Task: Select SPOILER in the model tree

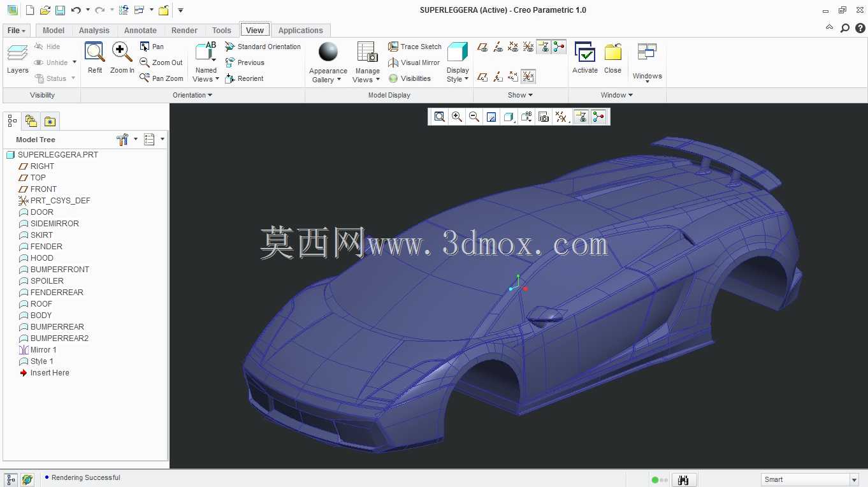Action: pos(47,281)
